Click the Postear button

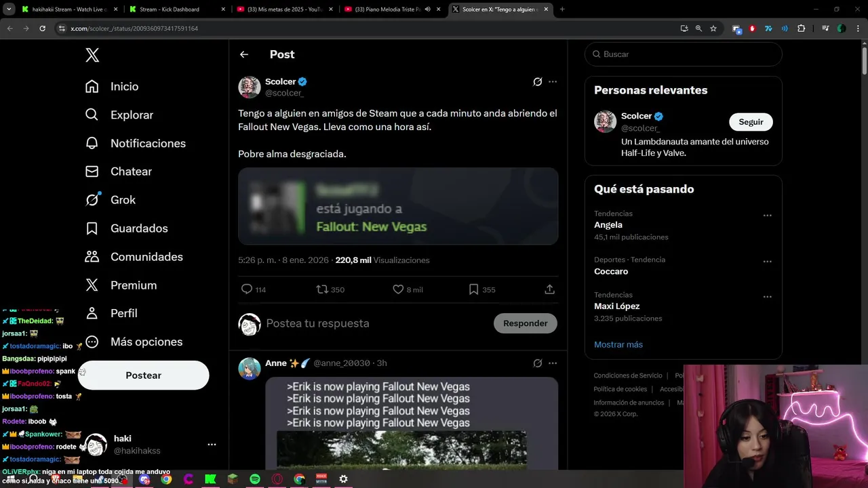pyautogui.click(x=143, y=375)
